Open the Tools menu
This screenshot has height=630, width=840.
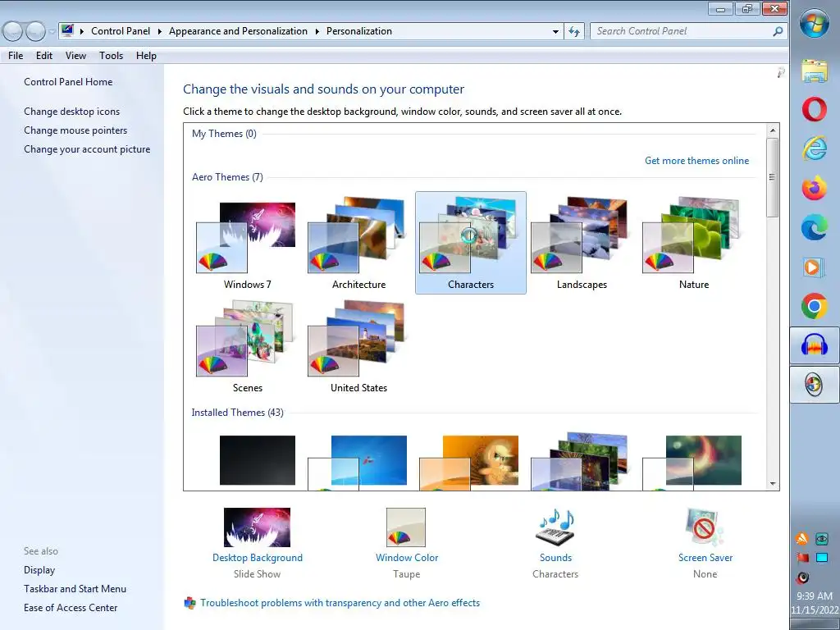[111, 56]
